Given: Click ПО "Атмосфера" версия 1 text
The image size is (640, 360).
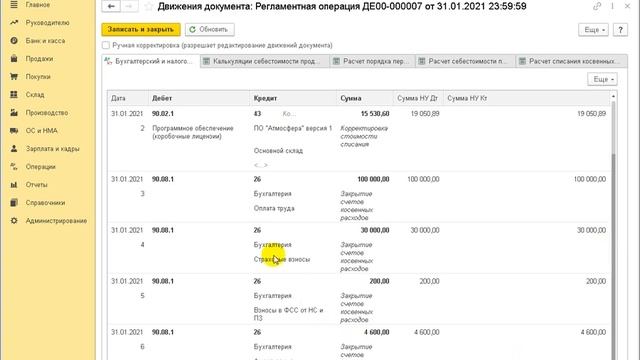Looking at the screenshot, I should click(x=293, y=128).
